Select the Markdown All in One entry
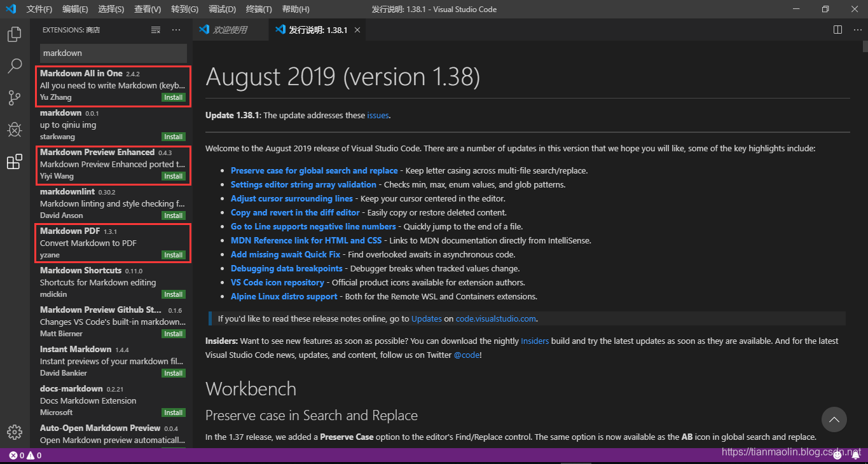 (x=112, y=85)
